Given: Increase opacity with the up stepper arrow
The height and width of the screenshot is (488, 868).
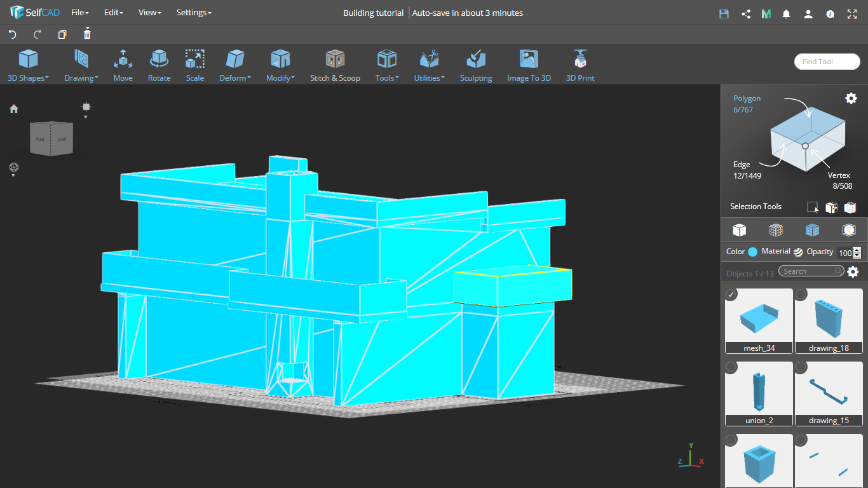Looking at the screenshot, I should [857, 250].
